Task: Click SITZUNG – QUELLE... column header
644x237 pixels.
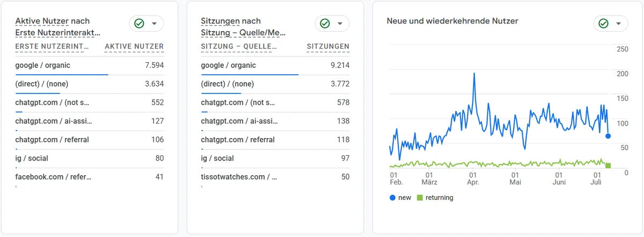Action: pos(239,47)
